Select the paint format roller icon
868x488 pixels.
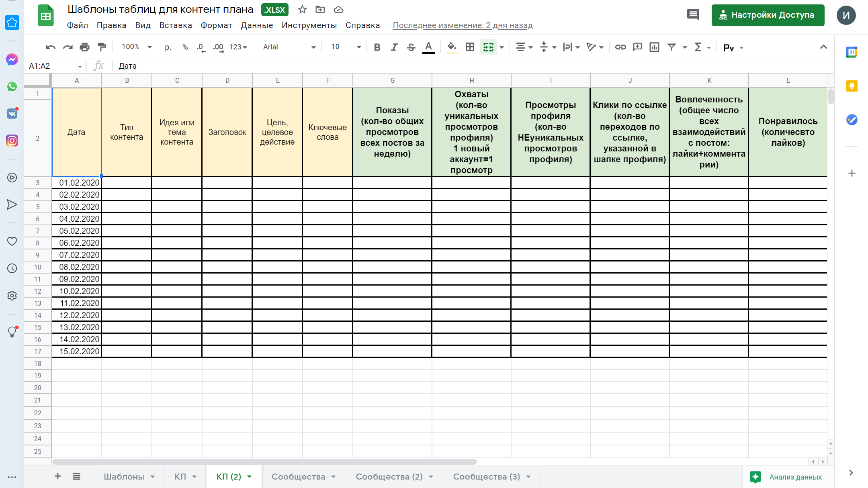[102, 47]
